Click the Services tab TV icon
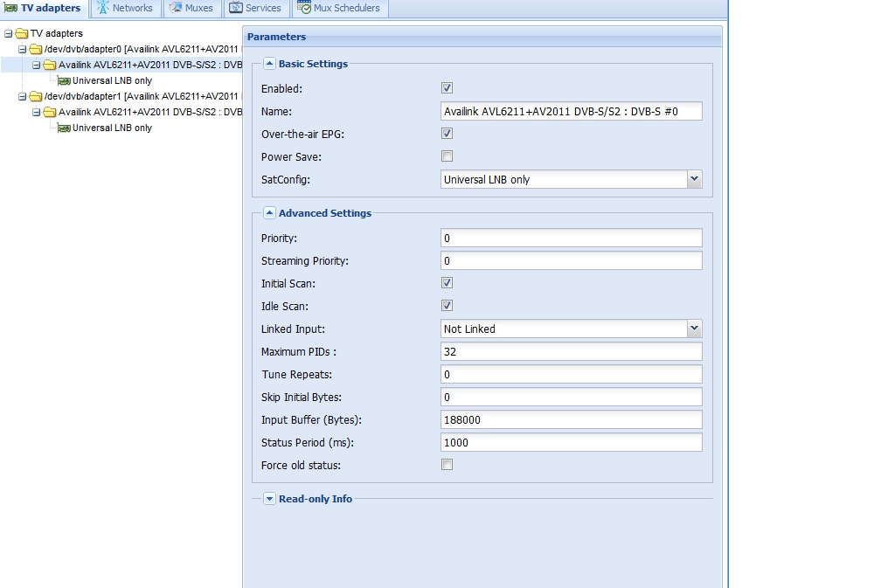Image resolution: width=881 pixels, height=588 pixels. coord(236,8)
